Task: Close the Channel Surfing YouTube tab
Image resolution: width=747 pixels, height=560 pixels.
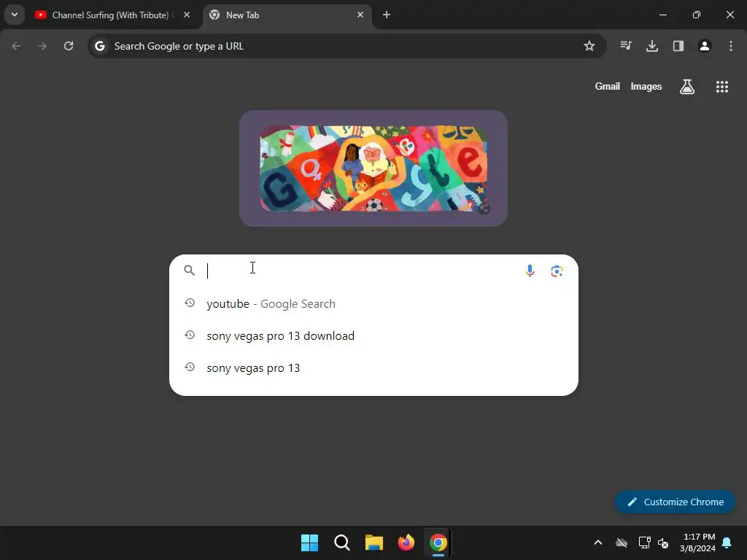Action: coord(187,15)
